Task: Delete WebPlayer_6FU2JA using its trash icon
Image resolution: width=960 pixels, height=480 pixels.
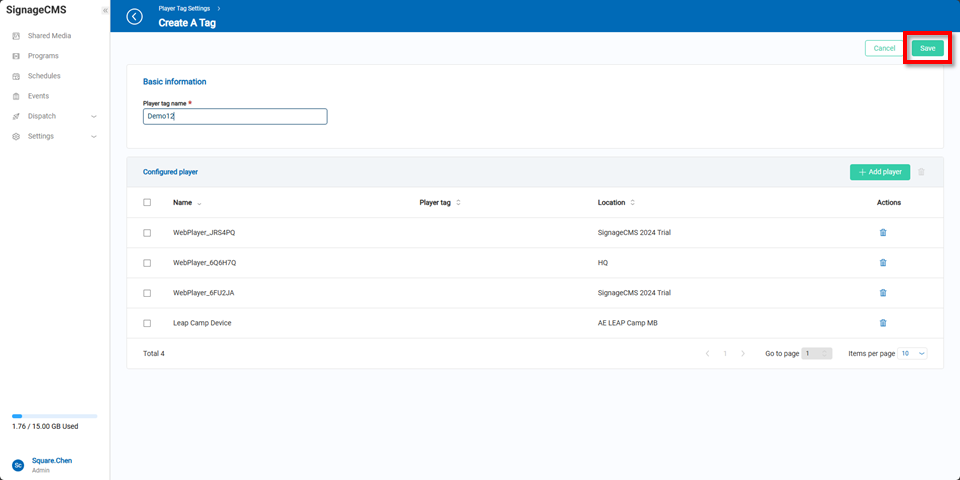Action: [x=883, y=293]
